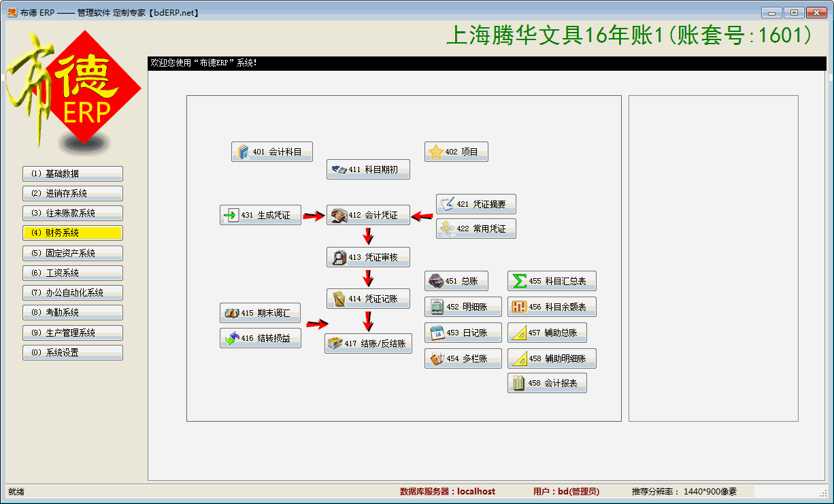The width and height of the screenshot is (834, 504).
Task: Open 401 会计科目 module
Action: point(271,152)
